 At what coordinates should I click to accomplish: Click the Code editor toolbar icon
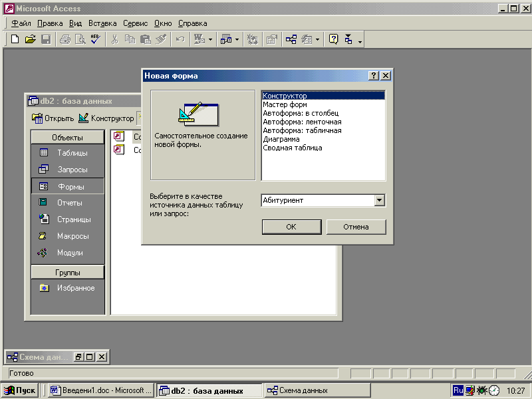point(253,39)
